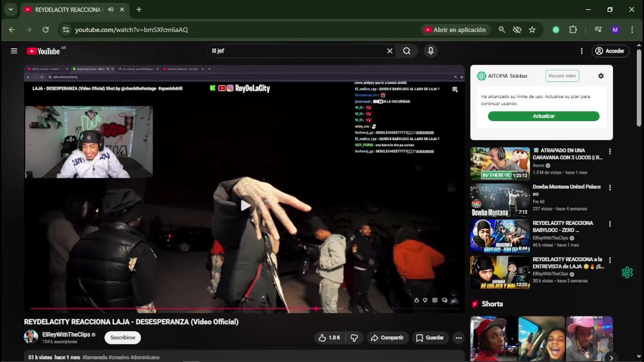The height and width of the screenshot is (362, 644).
Task: Click the Shorts section heading
Action: (492, 304)
